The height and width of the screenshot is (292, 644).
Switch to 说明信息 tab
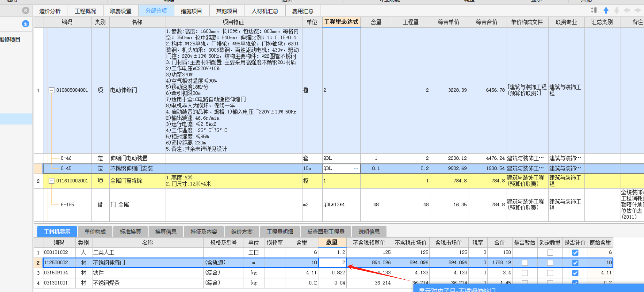(369, 232)
